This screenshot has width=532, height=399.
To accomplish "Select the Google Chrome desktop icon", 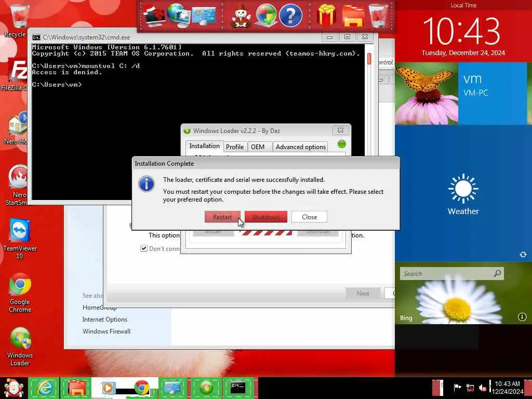I will pyautogui.click(x=20, y=292).
